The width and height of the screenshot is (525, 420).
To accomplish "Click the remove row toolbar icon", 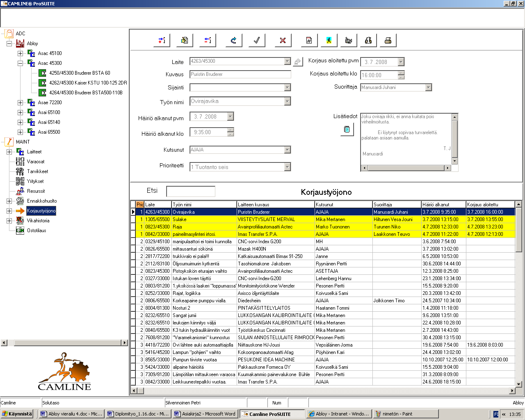I will click(x=208, y=40).
